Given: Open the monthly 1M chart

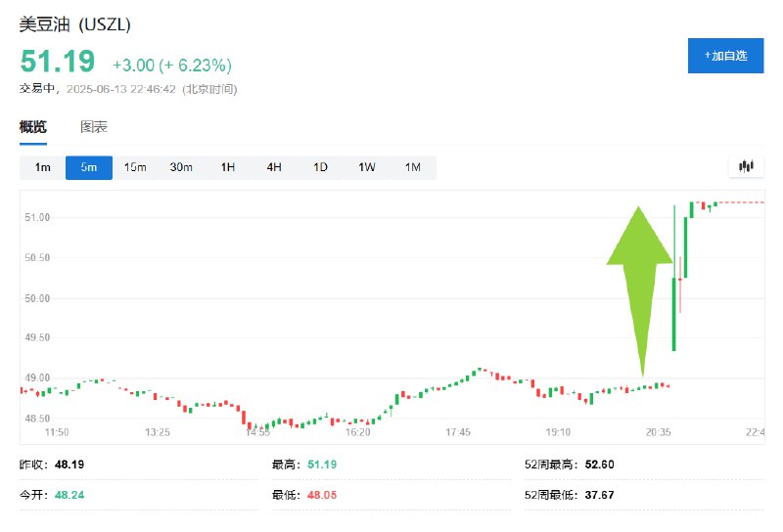Looking at the screenshot, I should (x=413, y=167).
